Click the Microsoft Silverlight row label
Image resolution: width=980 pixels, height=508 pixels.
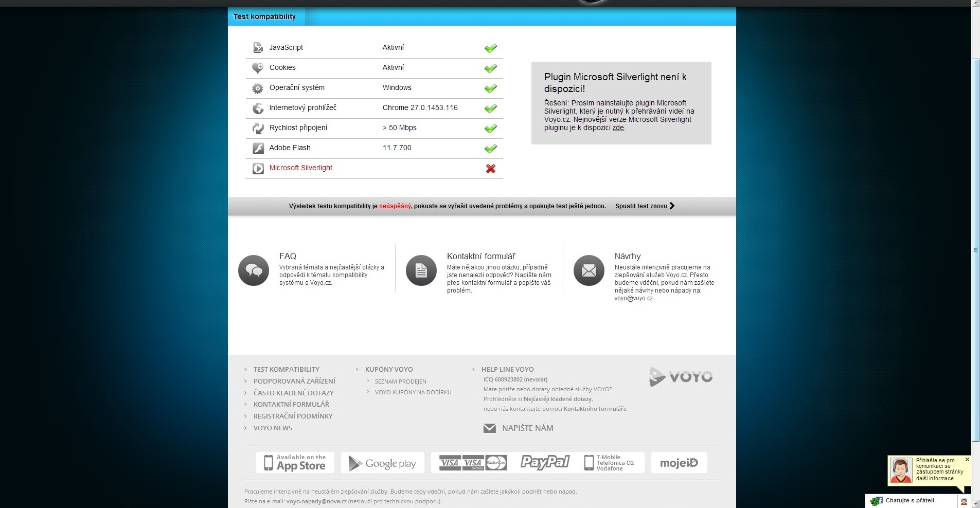tap(300, 168)
